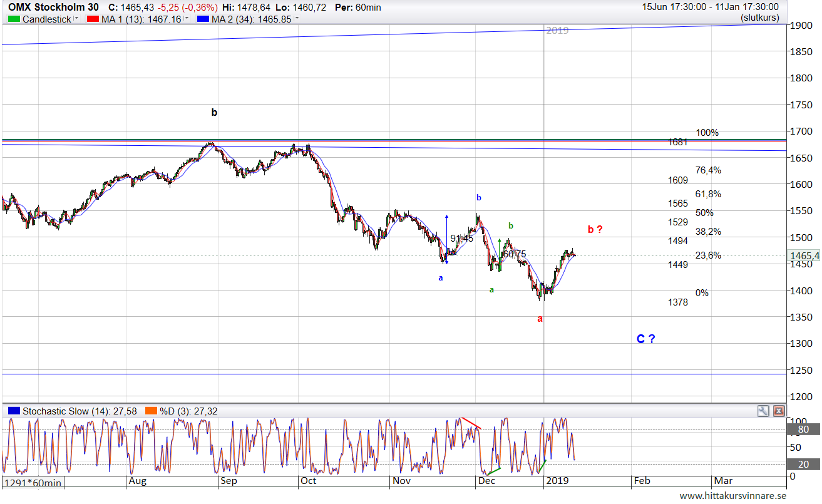
Task: Click the stochastic 20 level marker
Action: click(x=802, y=464)
